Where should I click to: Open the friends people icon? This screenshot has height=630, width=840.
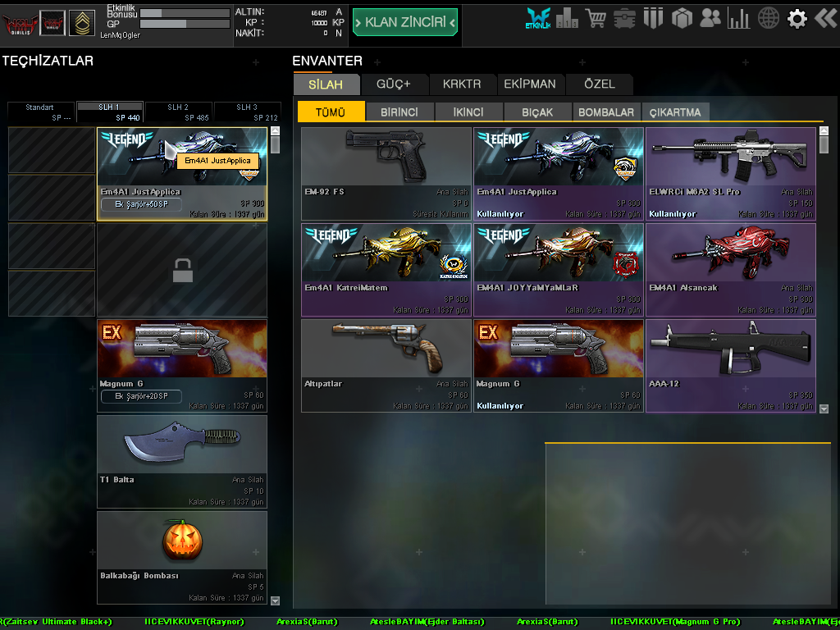coord(710,19)
